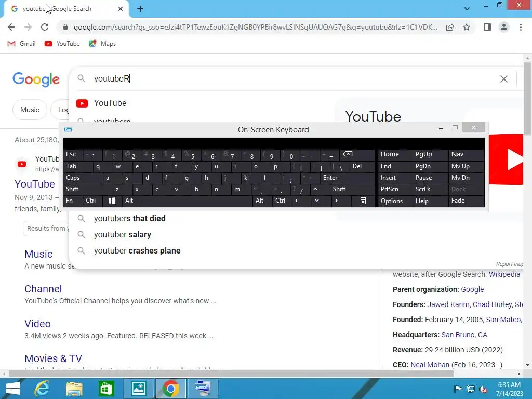The width and height of the screenshot is (532, 399).
Task: Open Chrome three-dot menu
Action: point(521,27)
